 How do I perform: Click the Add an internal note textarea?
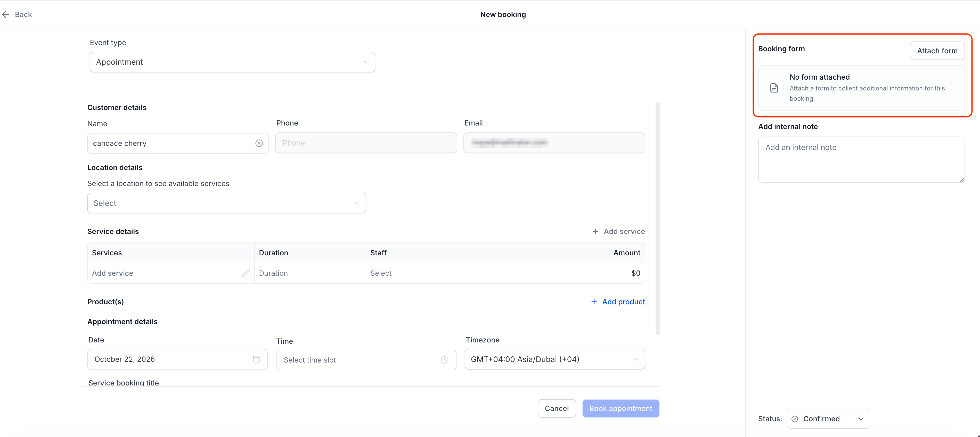click(x=861, y=159)
